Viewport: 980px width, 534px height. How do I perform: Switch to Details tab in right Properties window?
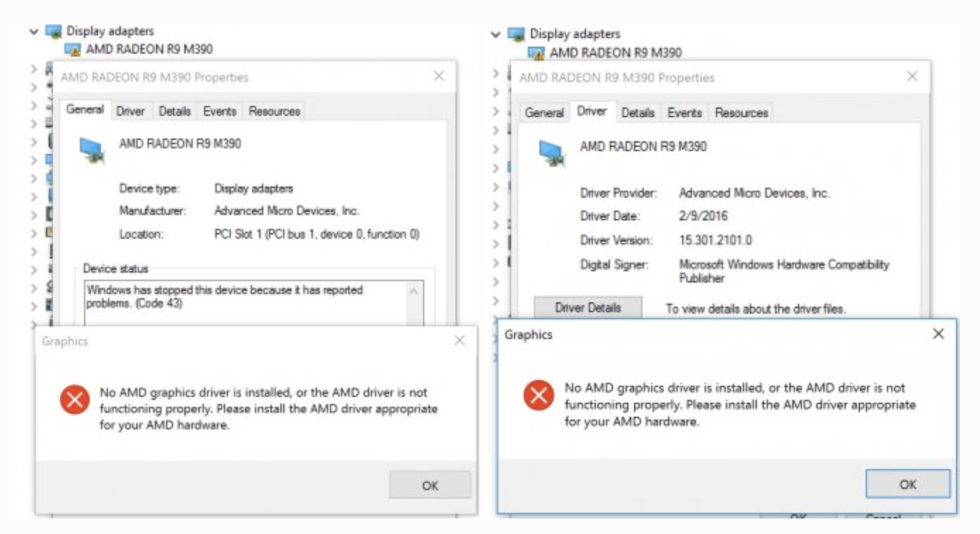638,112
